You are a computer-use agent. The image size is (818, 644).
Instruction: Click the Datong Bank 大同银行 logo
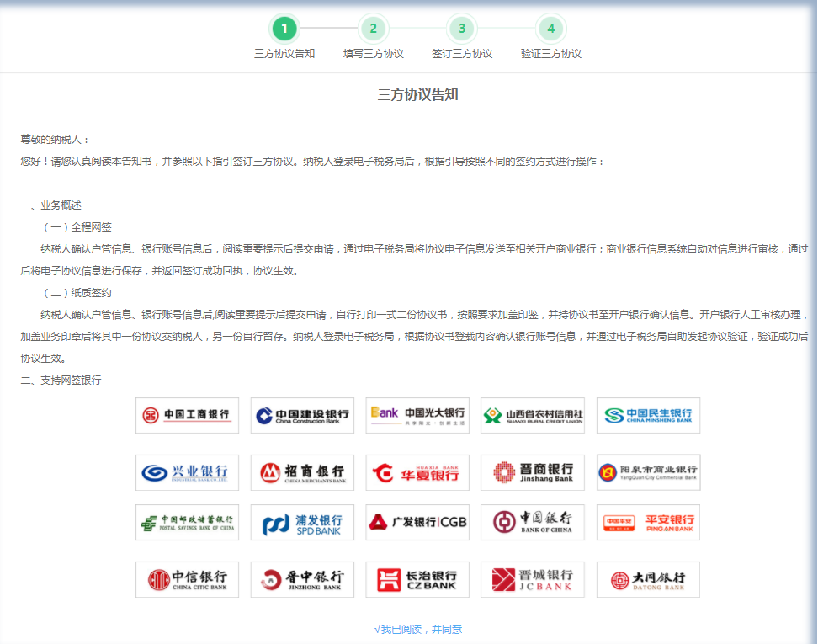click(648, 579)
